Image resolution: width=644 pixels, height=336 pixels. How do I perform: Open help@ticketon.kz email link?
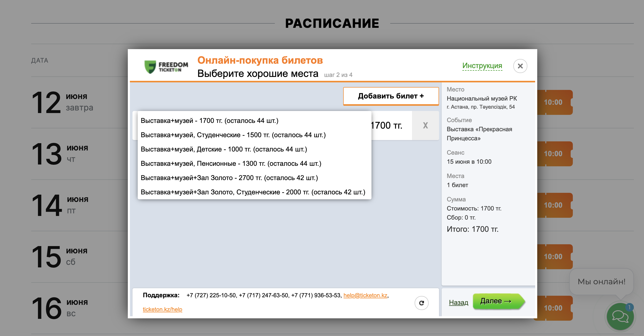point(365,295)
